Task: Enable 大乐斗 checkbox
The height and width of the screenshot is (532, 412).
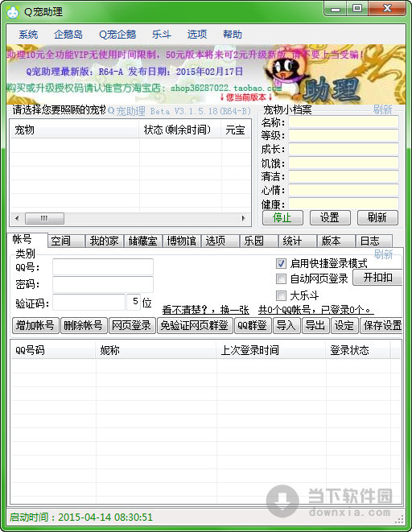Action: click(281, 295)
